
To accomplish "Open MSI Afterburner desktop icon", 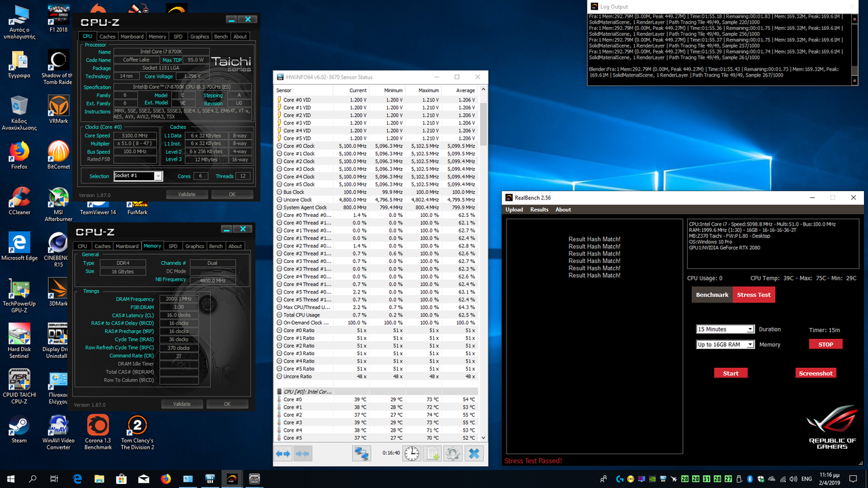I will click(58, 204).
